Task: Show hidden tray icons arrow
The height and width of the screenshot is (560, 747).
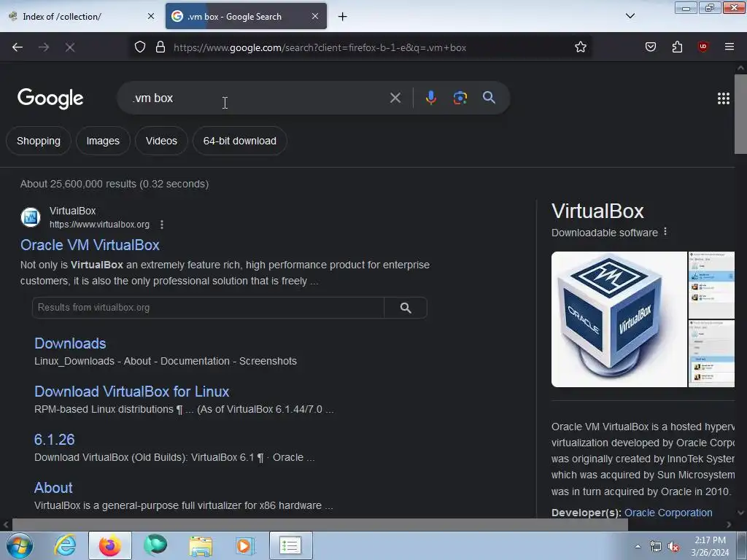Action: 638,547
